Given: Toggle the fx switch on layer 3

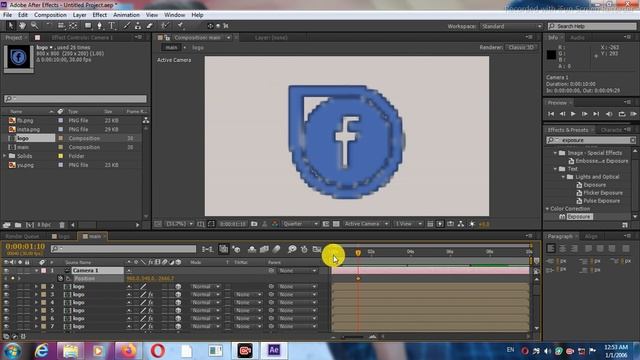Looking at the screenshot, I should [x=150, y=294].
